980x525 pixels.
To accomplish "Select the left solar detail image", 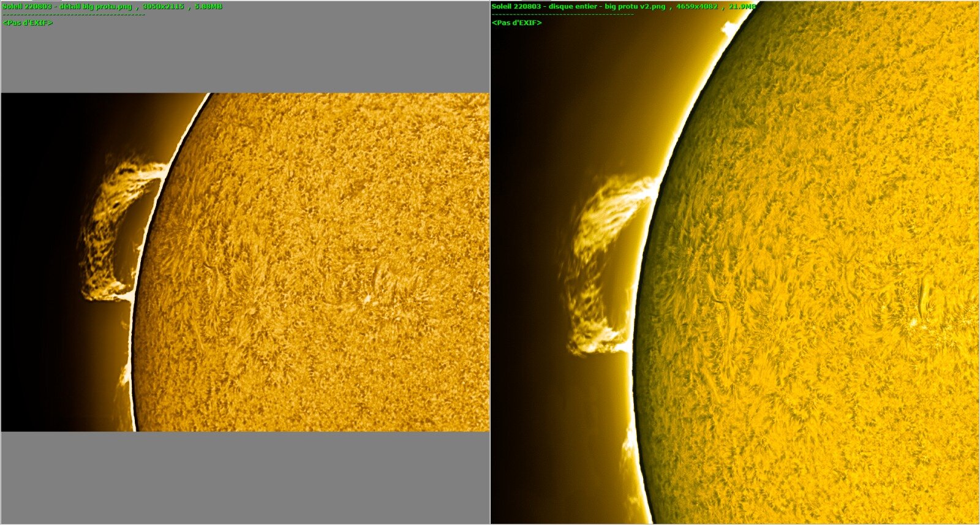I will pyautogui.click(x=245, y=262).
